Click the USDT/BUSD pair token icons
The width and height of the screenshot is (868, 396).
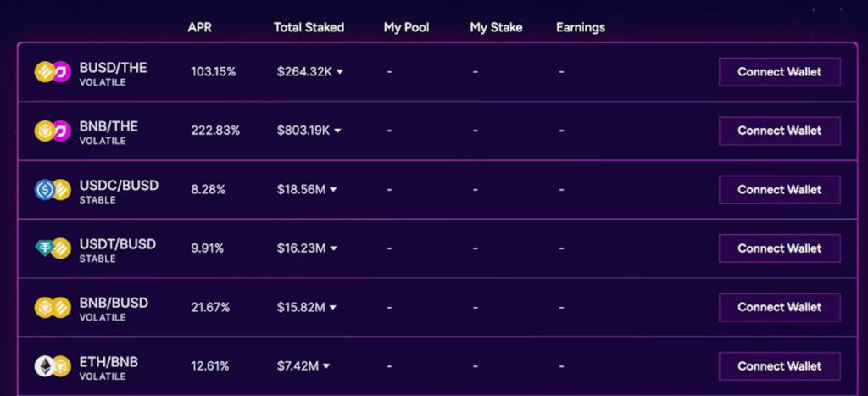pos(53,248)
